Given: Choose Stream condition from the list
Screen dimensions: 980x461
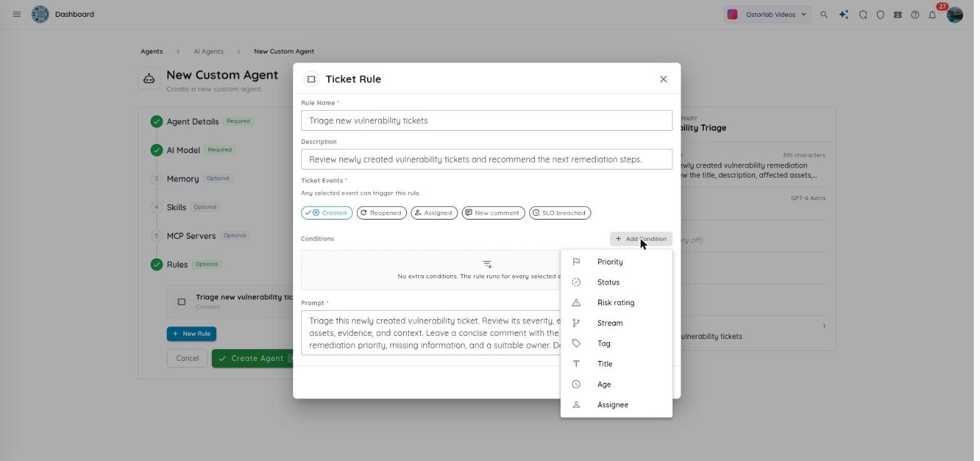Looking at the screenshot, I should (x=616, y=323).
